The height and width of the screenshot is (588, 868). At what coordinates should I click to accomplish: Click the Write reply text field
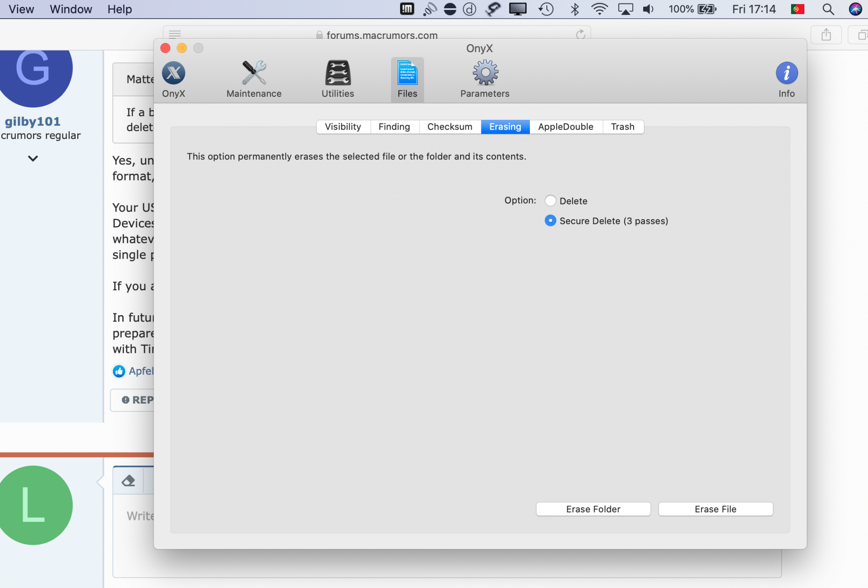447,535
